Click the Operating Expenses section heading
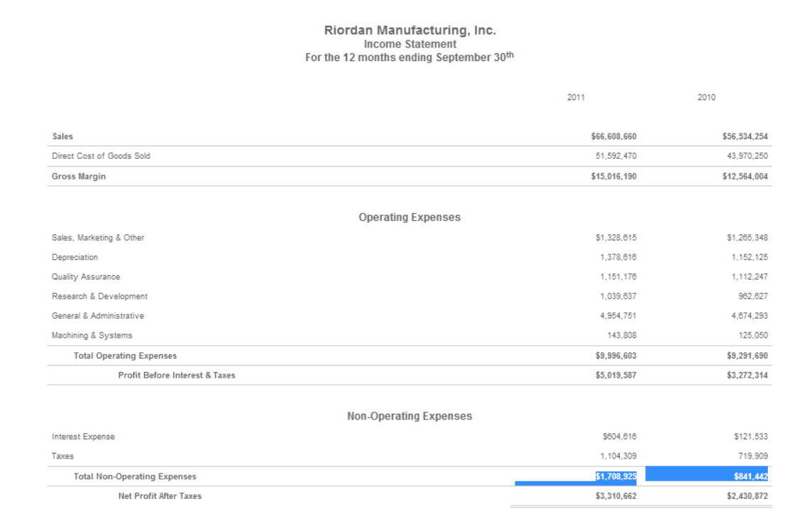Viewport: 812px width, 521px height. click(x=410, y=217)
